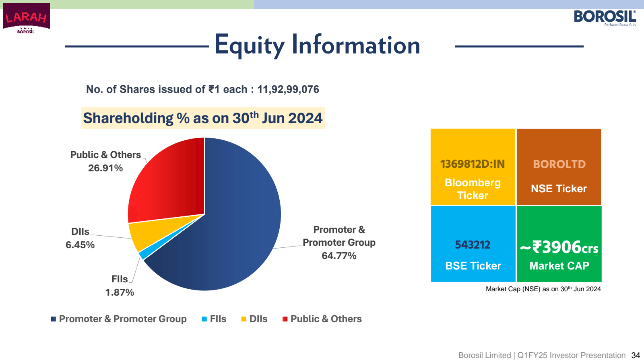Select the BOROLTD ticker text

pyautogui.click(x=559, y=164)
